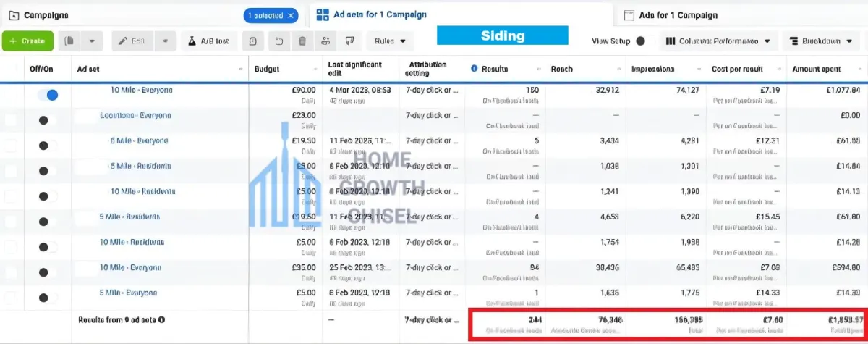Screen dimensions: 868x344
Task: Click the people audience icon in toolbar
Action: coord(326,41)
